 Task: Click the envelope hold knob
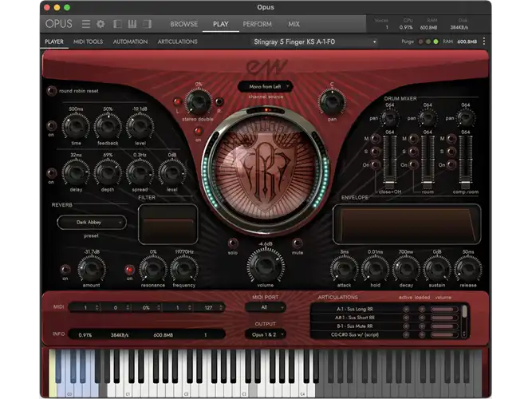[375, 269]
